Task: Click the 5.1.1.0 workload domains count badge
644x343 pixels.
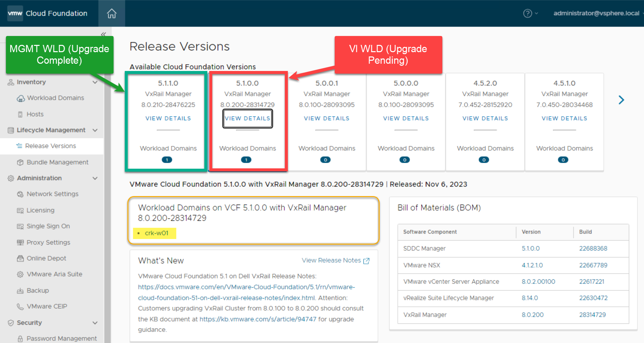Action: coord(167,160)
